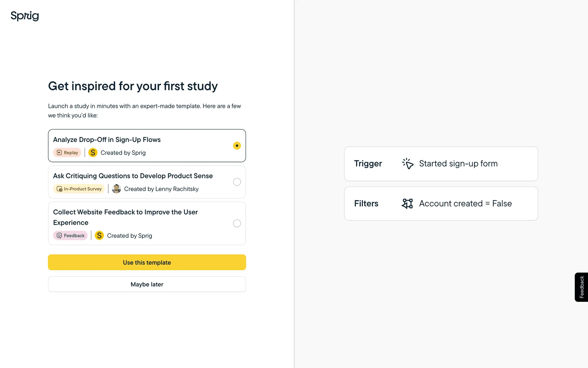Image resolution: width=588 pixels, height=368 pixels.
Task: Click the Feedback tag smiley icon
Action: 59,236
